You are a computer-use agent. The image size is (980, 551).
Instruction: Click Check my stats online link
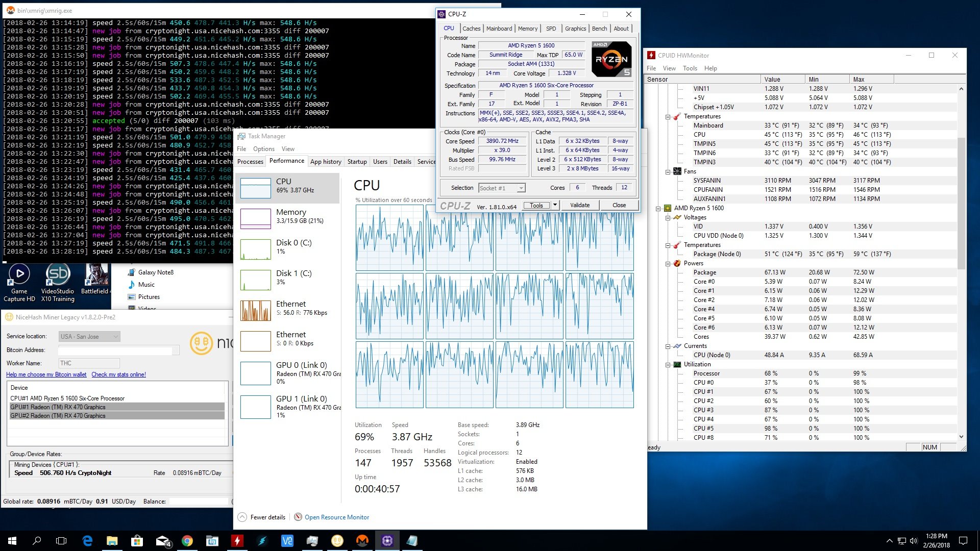[x=118, y=374]
